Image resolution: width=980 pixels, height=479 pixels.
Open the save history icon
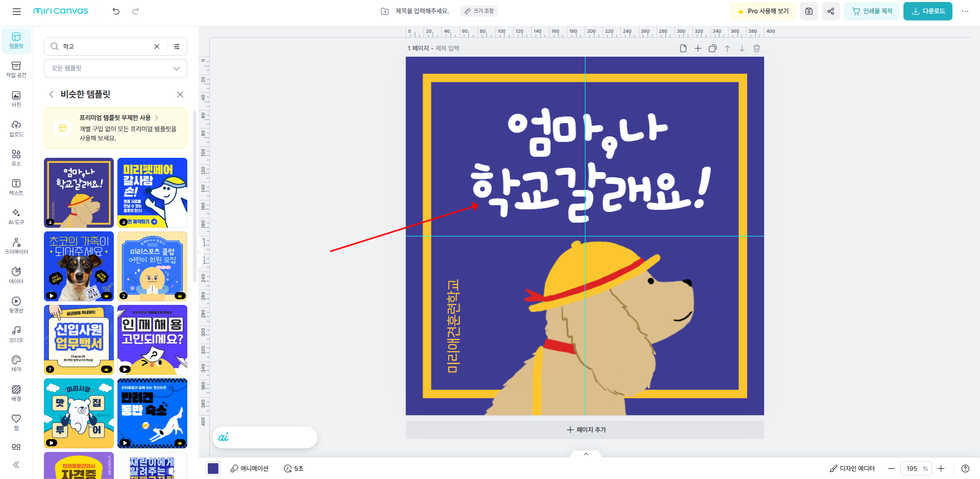[x=809, y=11]
